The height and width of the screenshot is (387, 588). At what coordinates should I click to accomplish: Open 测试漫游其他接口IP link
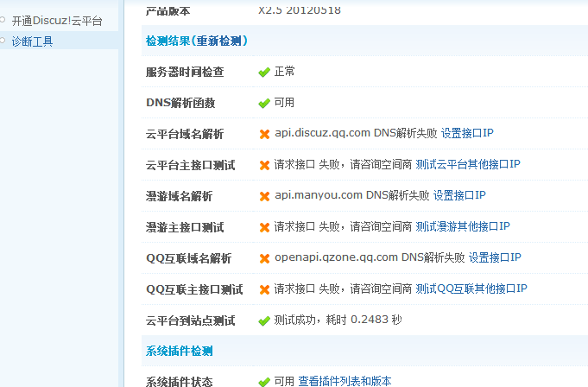pyautogui.click(x=463, y=226)
